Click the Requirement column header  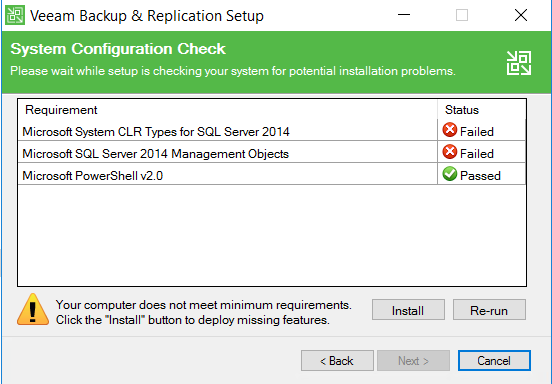(227, 110)
